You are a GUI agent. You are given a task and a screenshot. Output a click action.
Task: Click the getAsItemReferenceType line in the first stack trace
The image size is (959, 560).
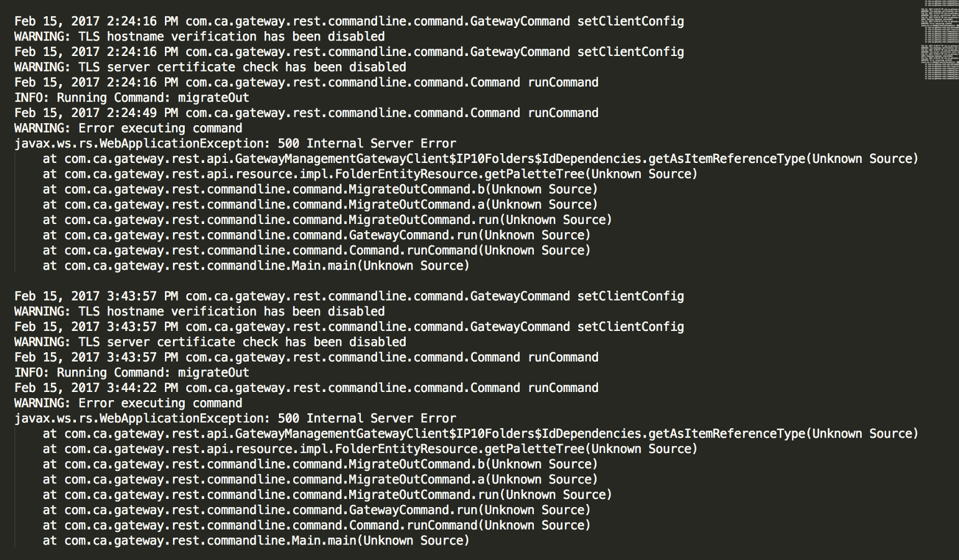(480, 159)
